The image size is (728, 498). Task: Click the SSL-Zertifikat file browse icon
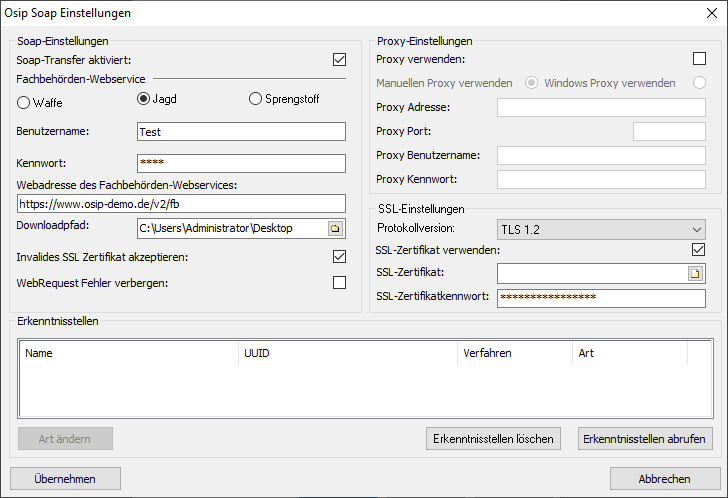(696, 273)
